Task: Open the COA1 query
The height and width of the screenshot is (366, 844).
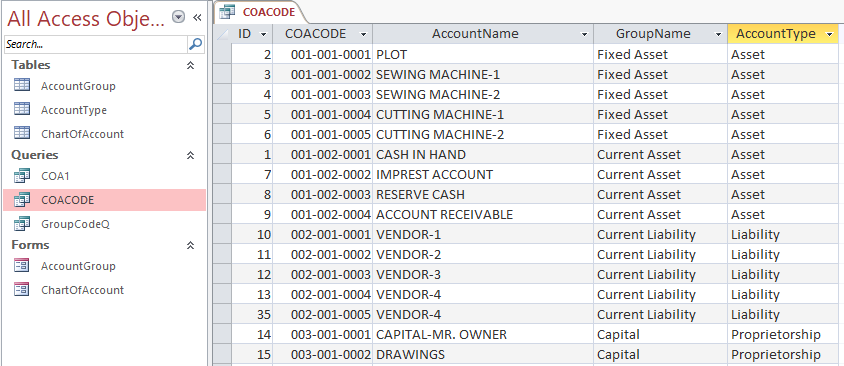Action: pos(55,176)
